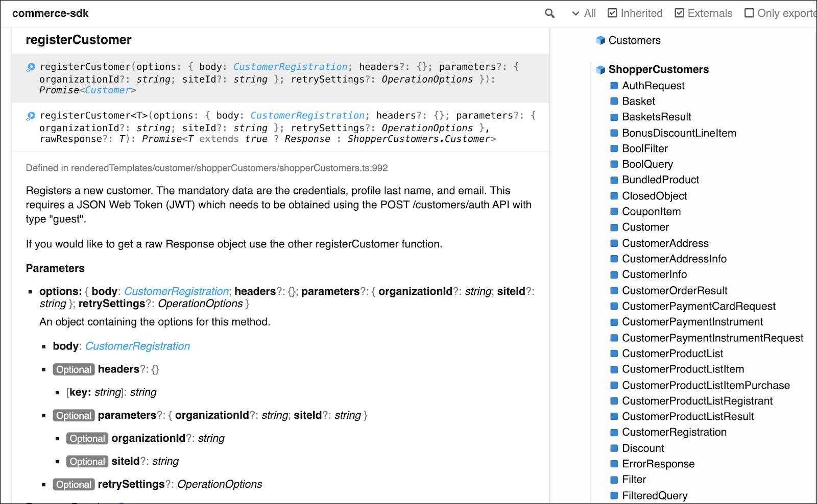Navigate to CustomerPaymentInstrumentRequest in sidebar
The width and height of the screenshot is (817, 504).
(712, 338)
